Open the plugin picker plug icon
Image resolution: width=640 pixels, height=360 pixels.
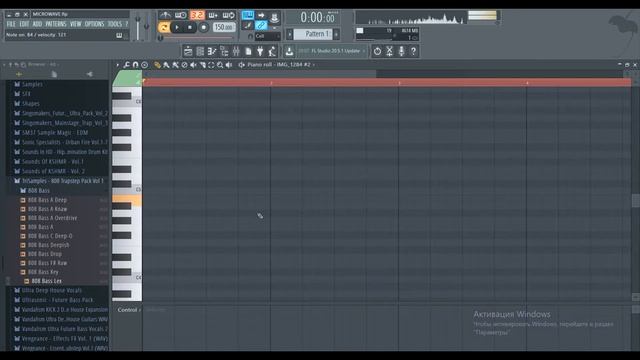pos(260,51)
